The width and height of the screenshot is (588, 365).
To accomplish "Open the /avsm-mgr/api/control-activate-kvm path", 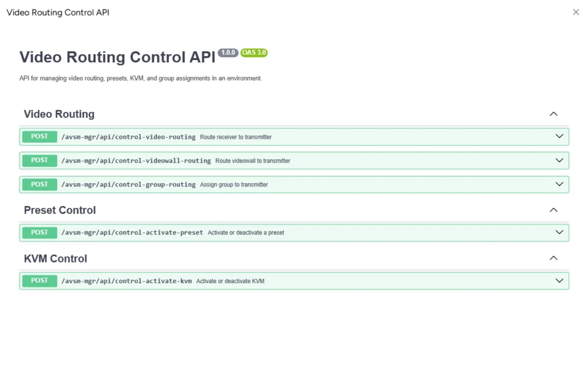I will pyautogui.click(x=126, y=281).
